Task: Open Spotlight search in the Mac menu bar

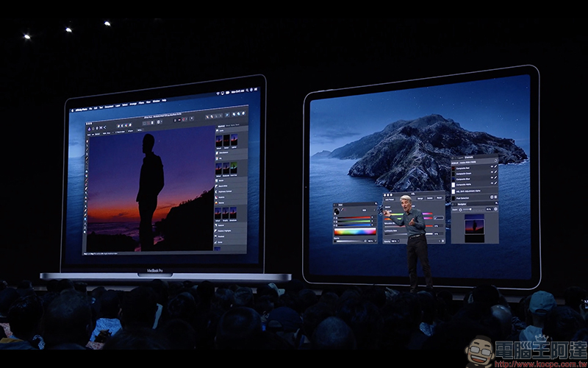Action: (247, 91)
